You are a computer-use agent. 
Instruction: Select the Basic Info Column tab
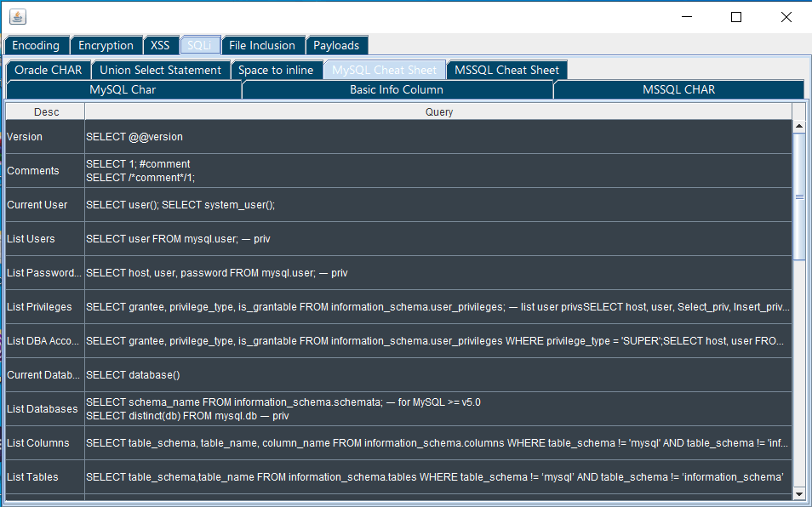tap(397, 89)
